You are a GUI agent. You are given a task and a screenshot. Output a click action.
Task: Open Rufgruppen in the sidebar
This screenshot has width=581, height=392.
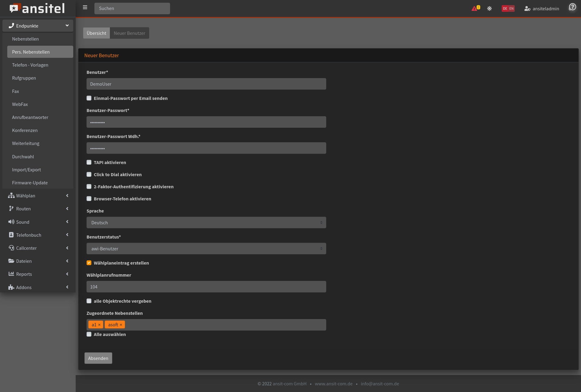pos(24,78)
